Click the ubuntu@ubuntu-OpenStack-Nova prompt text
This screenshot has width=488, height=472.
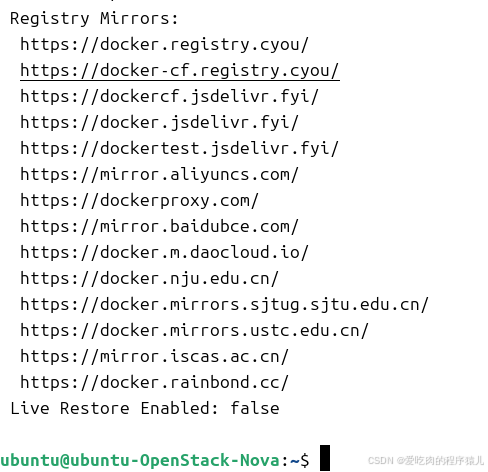click(140, 461)
